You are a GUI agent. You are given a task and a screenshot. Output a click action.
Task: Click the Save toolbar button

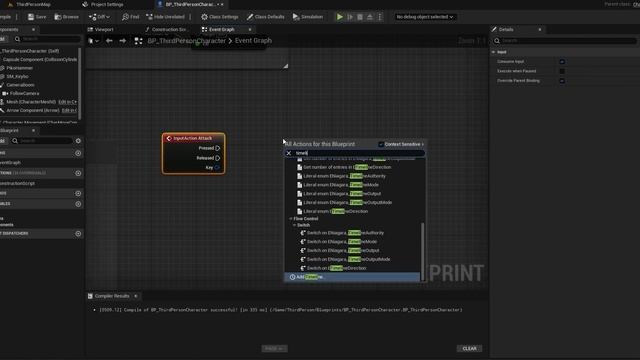(x=37, y=17)
